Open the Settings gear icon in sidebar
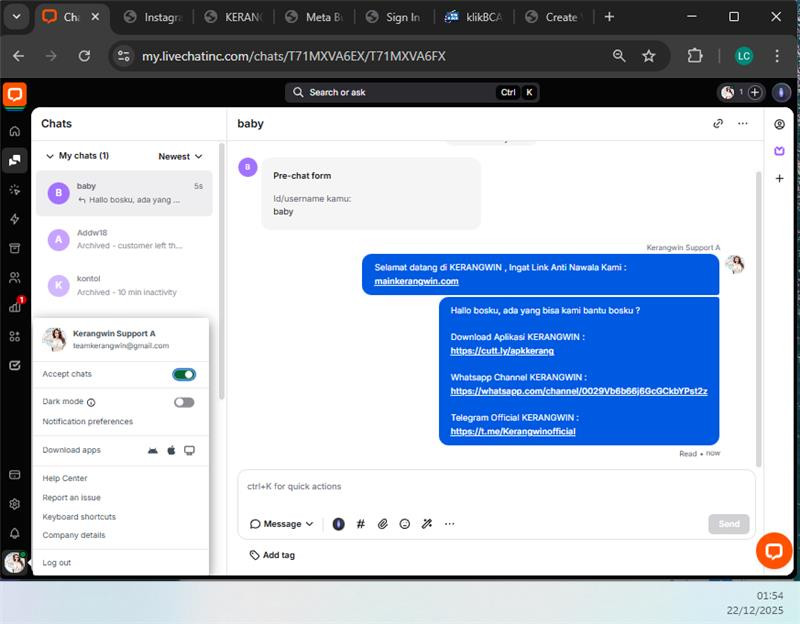This screenshot has width=800, height=624. click(x=15, y=504)
